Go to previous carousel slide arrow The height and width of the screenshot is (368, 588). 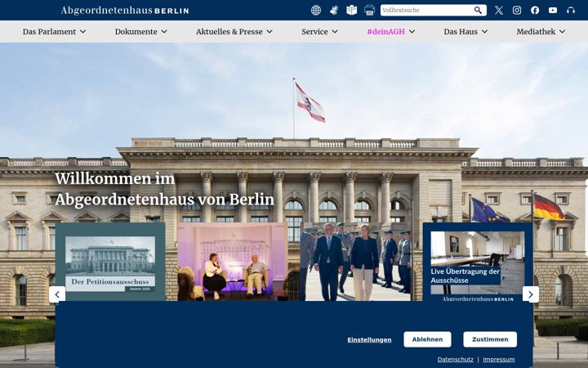click(57, 294)
